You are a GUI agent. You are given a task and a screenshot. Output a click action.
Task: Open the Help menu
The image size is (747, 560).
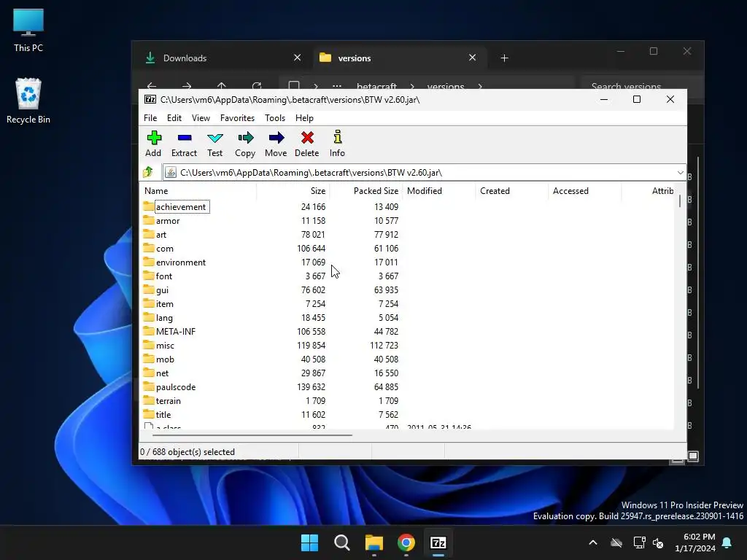coord(304,118)
